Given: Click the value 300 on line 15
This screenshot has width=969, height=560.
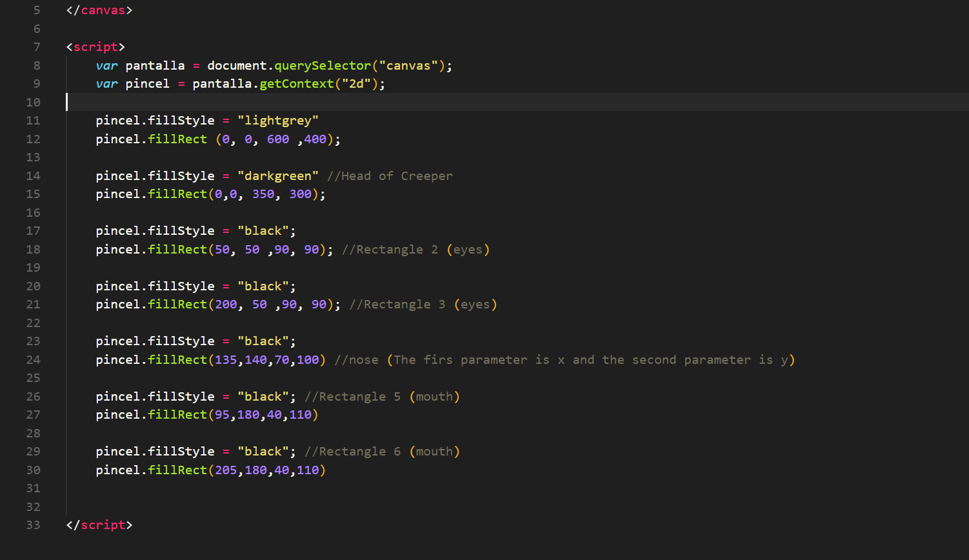Looking at the screenshot, I should [x=301, y=194].
